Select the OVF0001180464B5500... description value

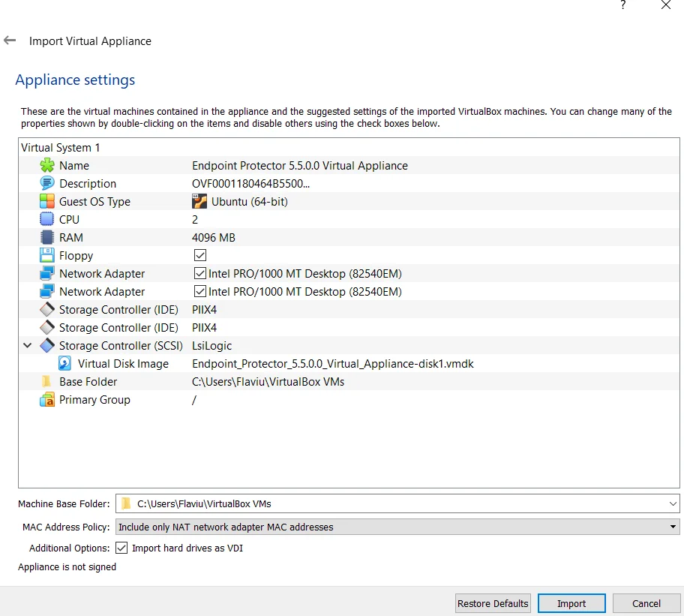pos(250,184)
